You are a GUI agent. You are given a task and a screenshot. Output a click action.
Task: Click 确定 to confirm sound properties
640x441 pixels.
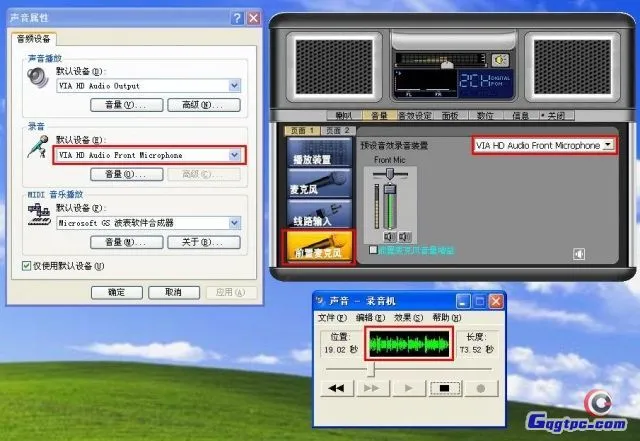point(117,293)
